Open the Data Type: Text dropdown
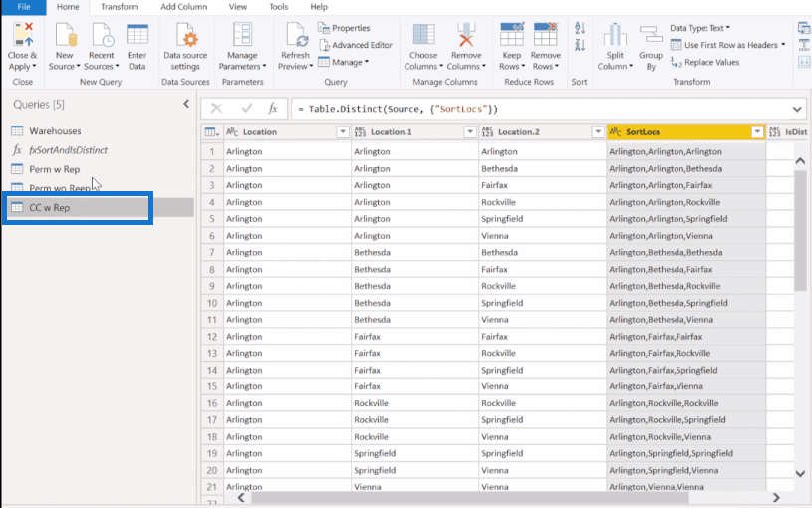Screen dimensions: 812x508 (x=702, y=28)
